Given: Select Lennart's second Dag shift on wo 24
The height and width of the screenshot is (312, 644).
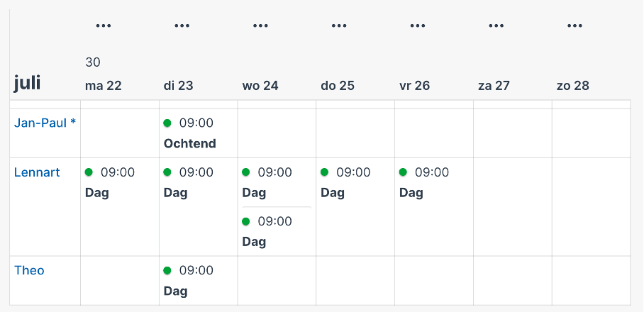Looking at the screenshot, I should click(x=277, y=231).
